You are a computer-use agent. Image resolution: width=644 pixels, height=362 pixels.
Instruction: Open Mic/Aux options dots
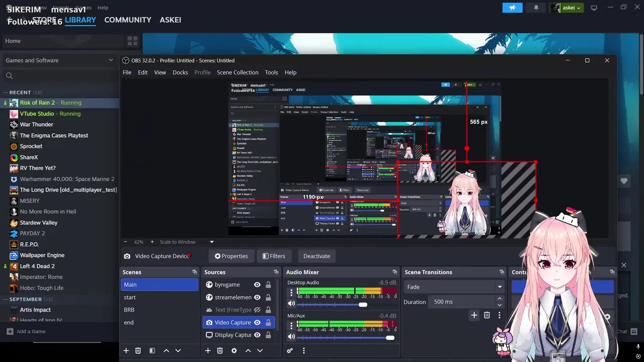tap(291, 325)
